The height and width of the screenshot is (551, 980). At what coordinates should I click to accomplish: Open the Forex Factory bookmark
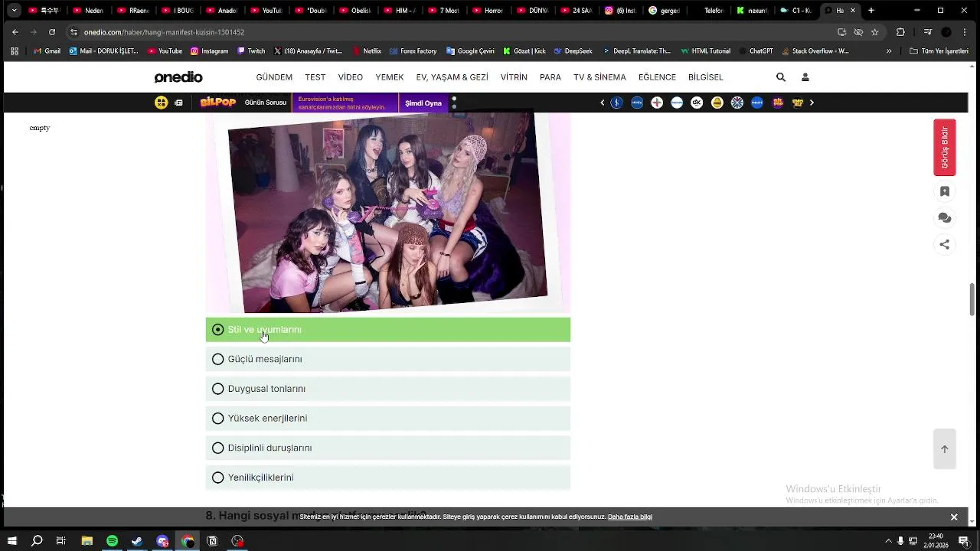coord(413,51)
